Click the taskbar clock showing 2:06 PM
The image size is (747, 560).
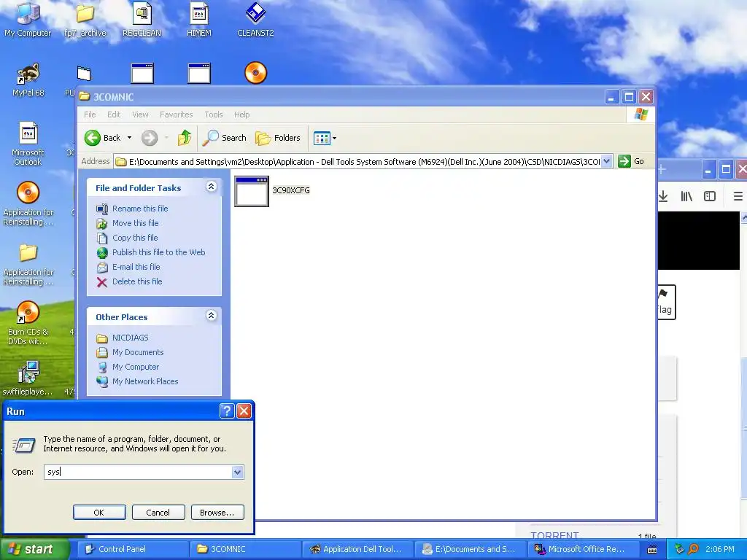[720, 550]
